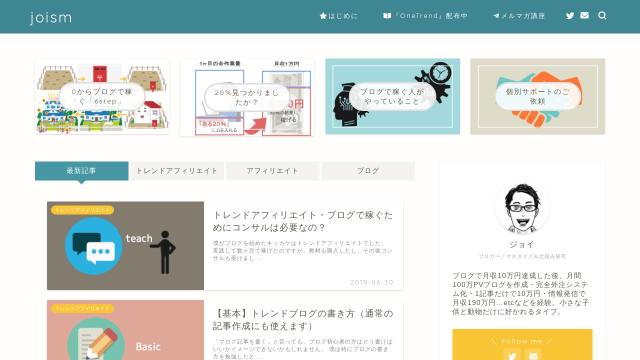640x360 pixels.
Task: Open the はじめに star menu item
Action: [338, 16]
